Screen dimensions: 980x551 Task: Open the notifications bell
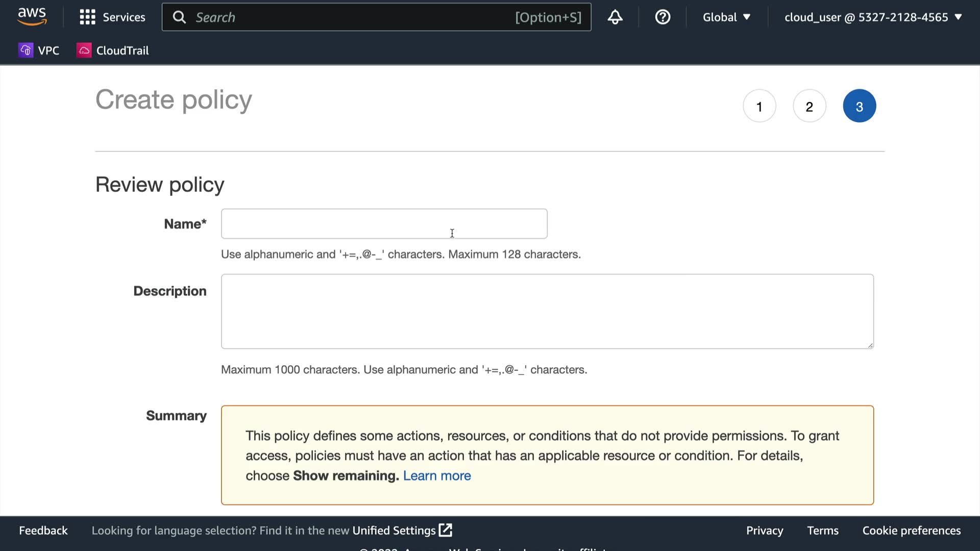[x=615, y=17]
